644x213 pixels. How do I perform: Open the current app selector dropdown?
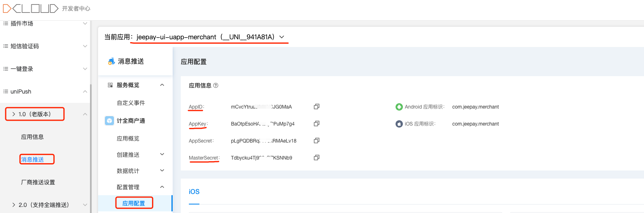[282, 37]
